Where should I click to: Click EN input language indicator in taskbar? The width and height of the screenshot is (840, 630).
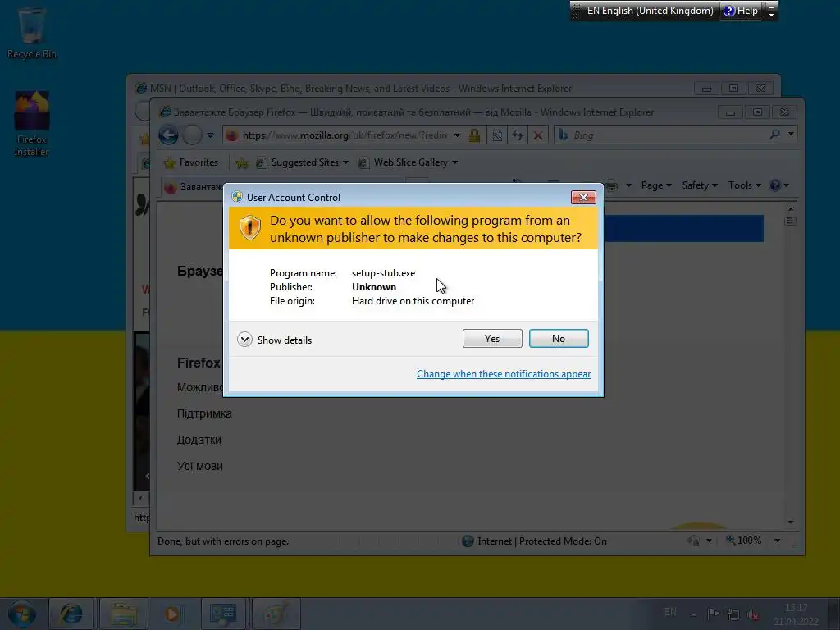670,612
